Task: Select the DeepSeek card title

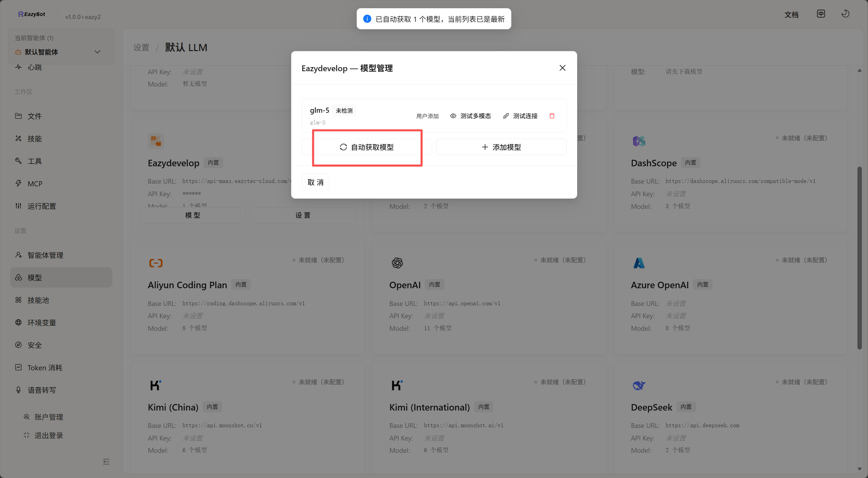Action: pos(651,407)
